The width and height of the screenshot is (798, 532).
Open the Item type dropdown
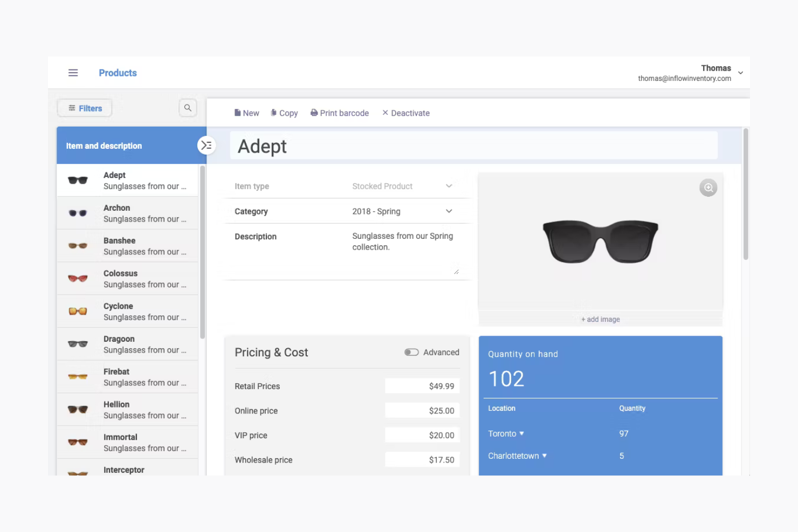[x=449, y=185]
